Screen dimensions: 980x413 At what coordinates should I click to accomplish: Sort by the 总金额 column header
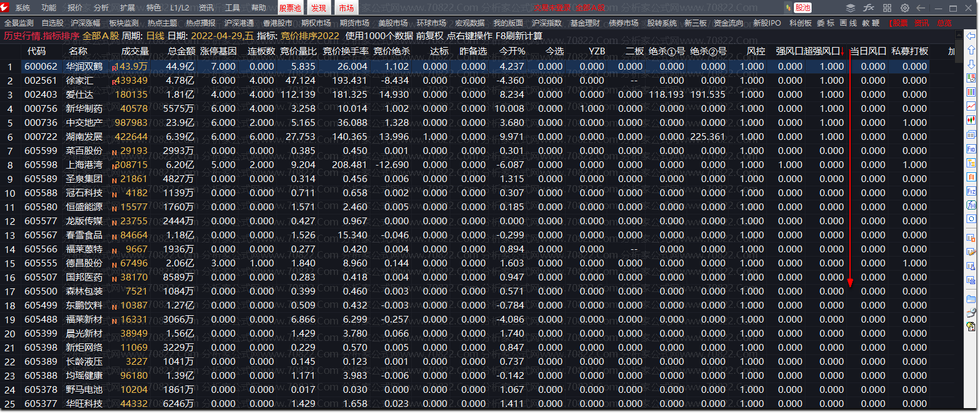(x=182, y=51)
